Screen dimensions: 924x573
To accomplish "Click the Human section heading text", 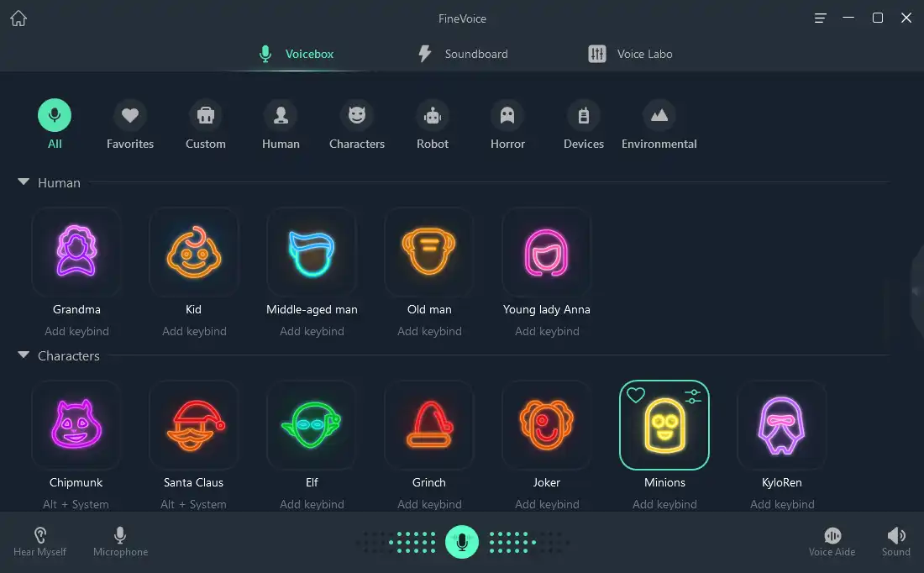I will 59,183.
